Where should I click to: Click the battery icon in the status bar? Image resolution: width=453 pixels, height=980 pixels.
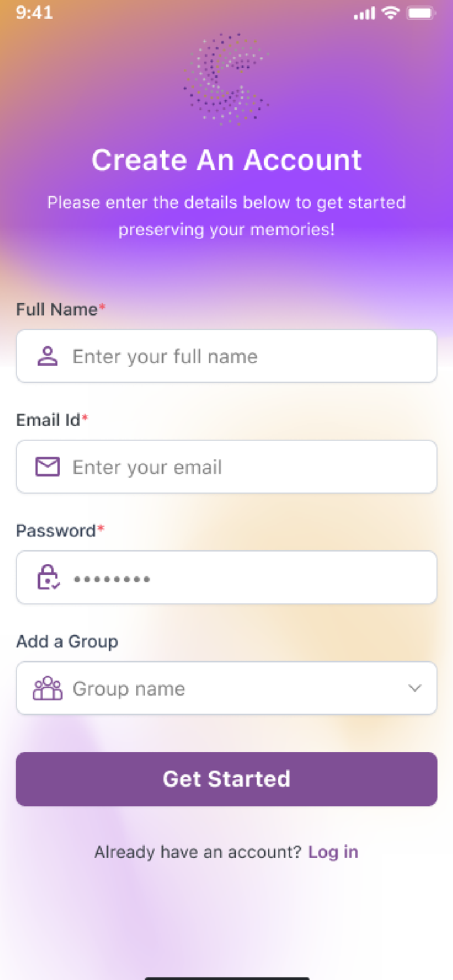pos(422,12)
